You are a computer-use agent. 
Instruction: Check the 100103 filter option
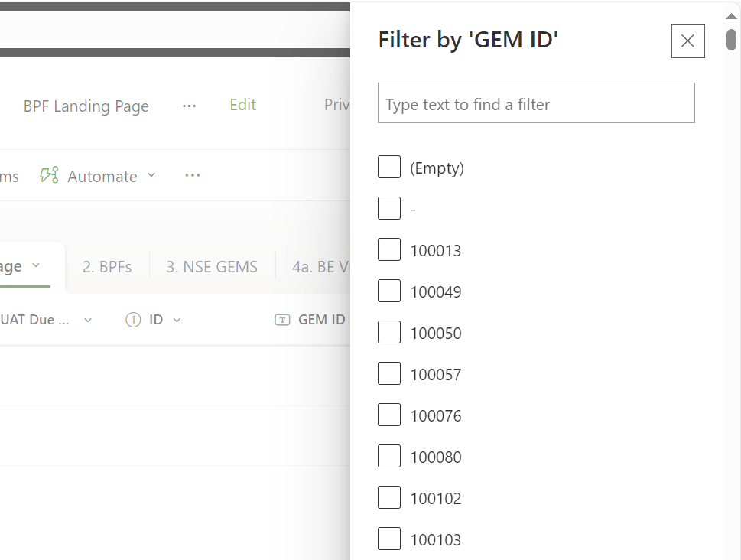(389, 539)
